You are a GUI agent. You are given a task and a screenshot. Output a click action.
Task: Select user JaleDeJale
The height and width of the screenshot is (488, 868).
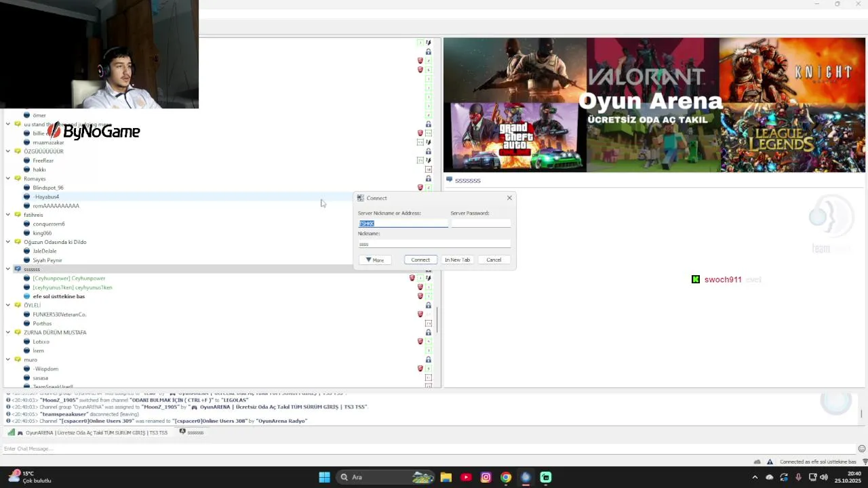45,251
